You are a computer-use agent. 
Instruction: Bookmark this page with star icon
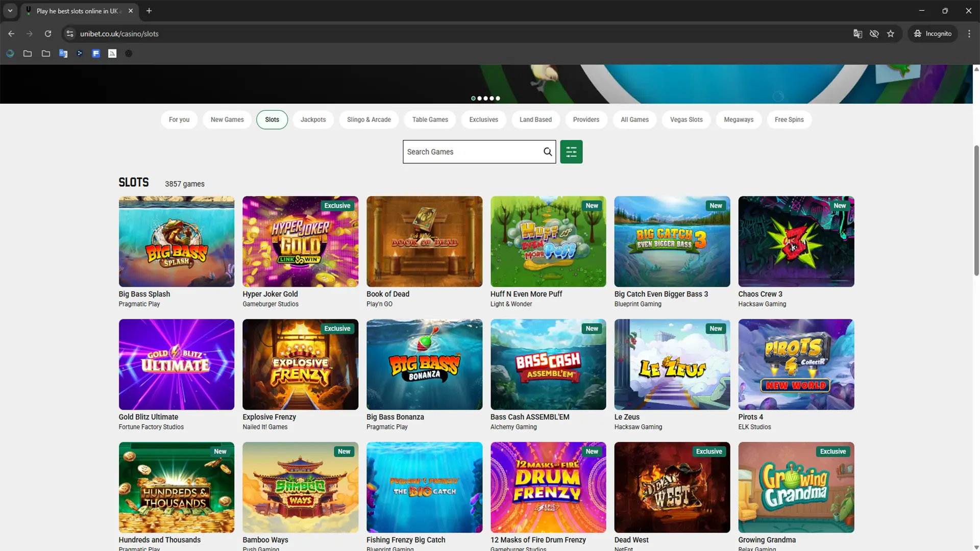point(891,34)
